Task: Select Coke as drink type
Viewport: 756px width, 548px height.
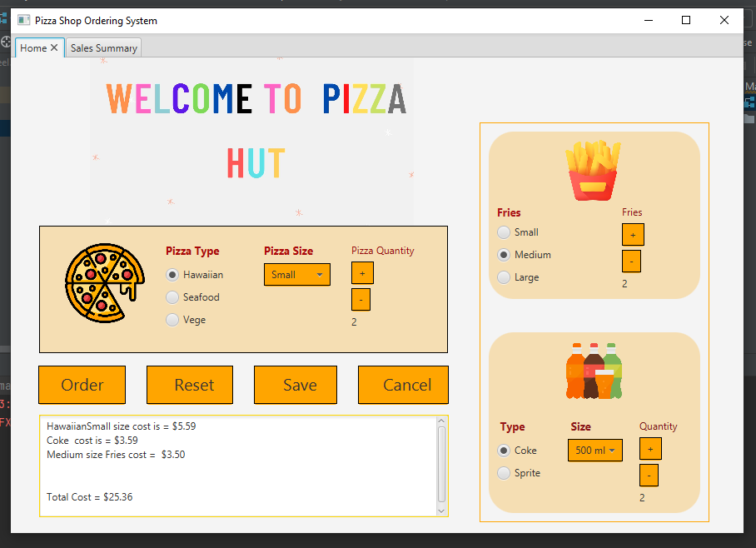Action: coord(504,451)
